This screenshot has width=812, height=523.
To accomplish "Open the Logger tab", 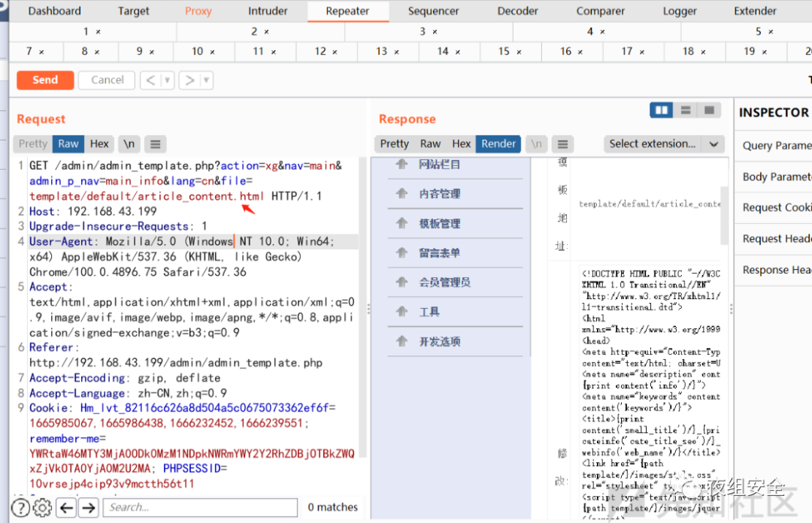I will (x=680, y=11).
